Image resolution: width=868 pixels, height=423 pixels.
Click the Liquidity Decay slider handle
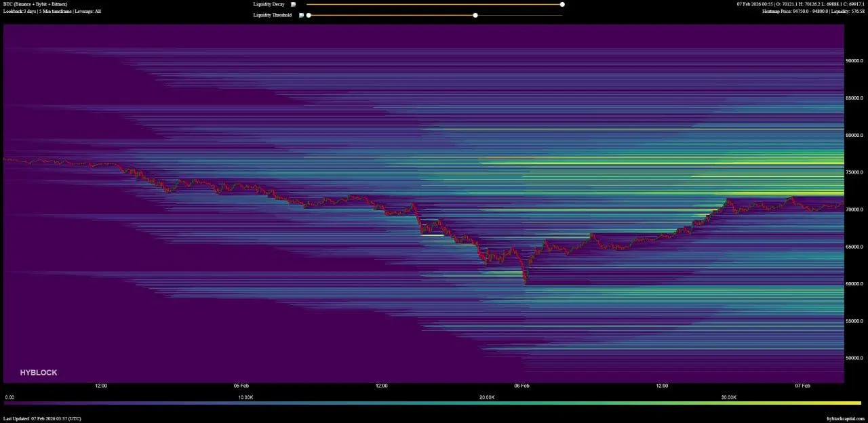click(x=562, y=4)
